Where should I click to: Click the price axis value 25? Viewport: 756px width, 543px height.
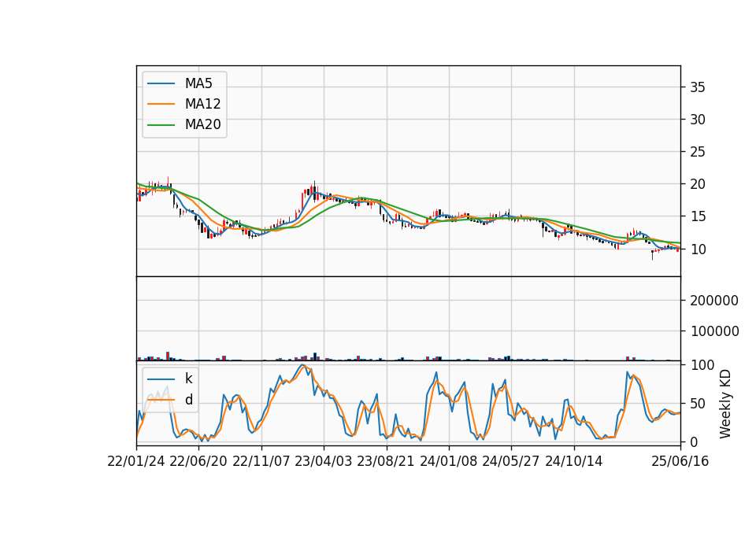[698, 152]
